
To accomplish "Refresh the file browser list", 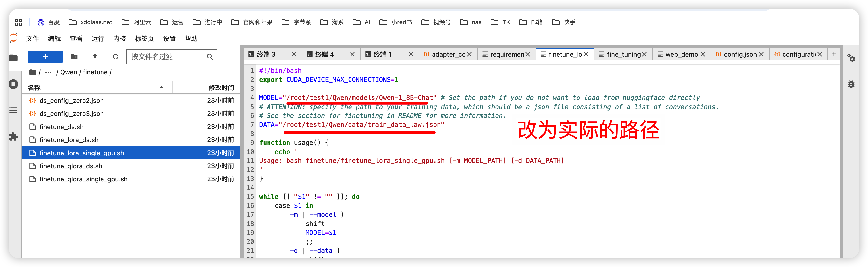I will click(116, 57).
